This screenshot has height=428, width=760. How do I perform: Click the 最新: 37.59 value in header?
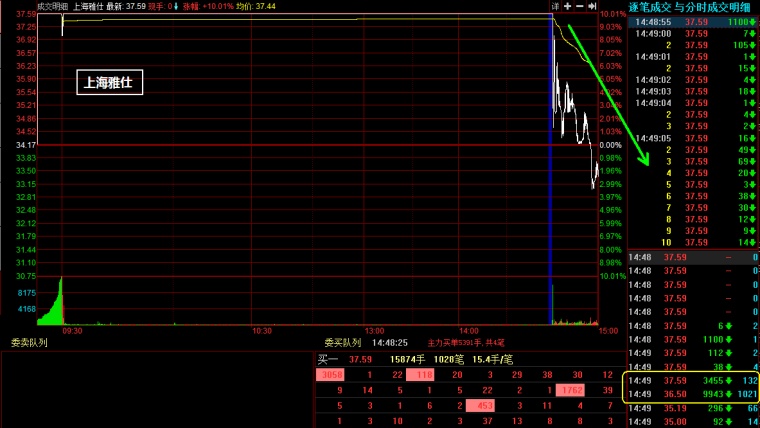point(126,6)
